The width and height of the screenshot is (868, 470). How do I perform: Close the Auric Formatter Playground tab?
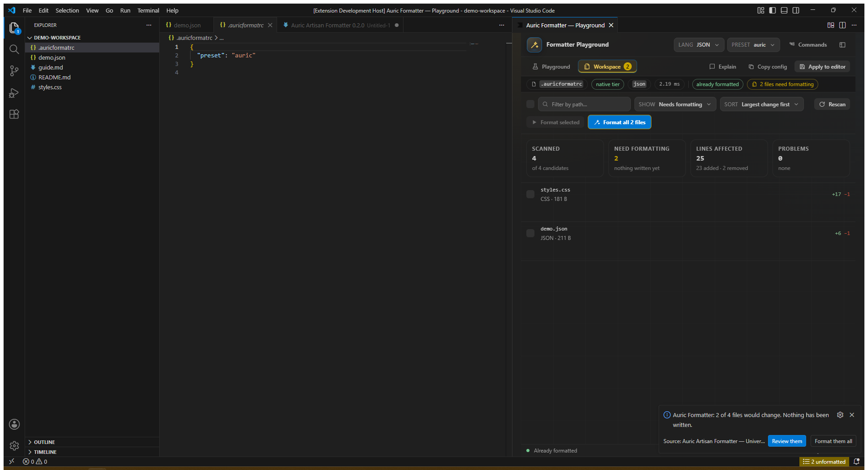pos(611,25)
